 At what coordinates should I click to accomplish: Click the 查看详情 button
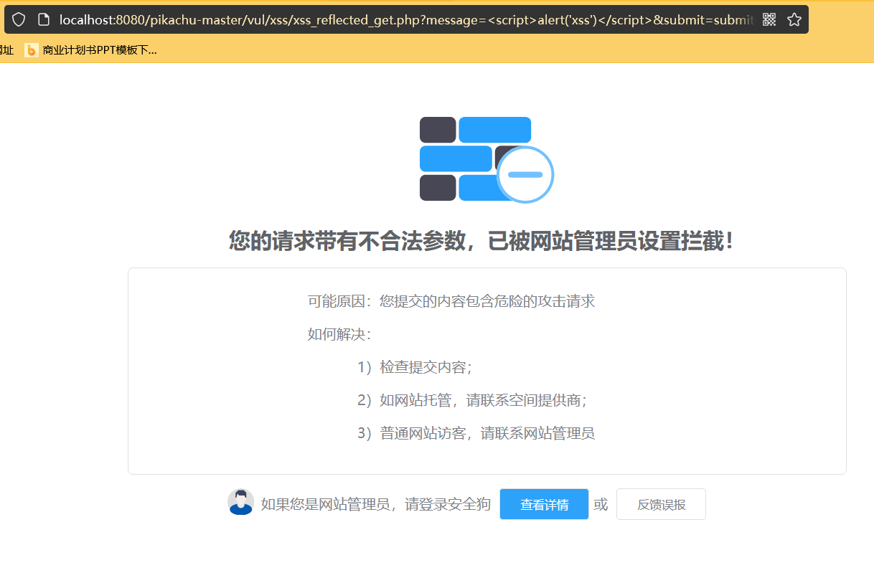(x=544, y=504)
